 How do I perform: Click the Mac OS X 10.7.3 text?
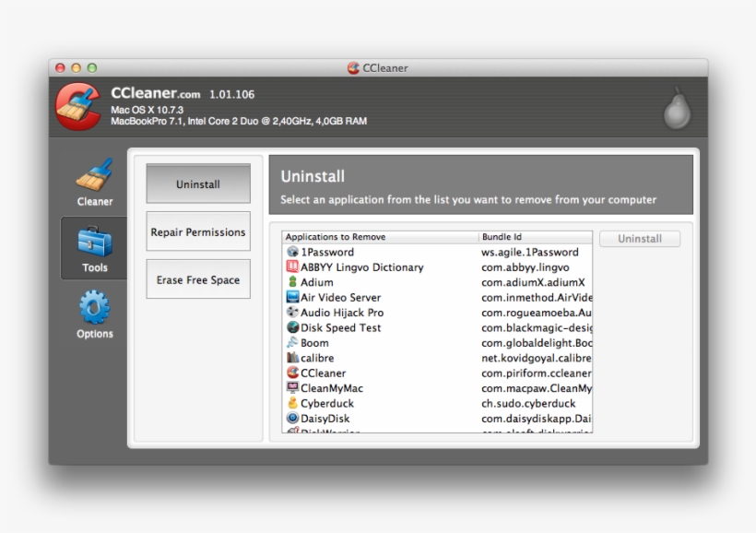tap(148, 110)
